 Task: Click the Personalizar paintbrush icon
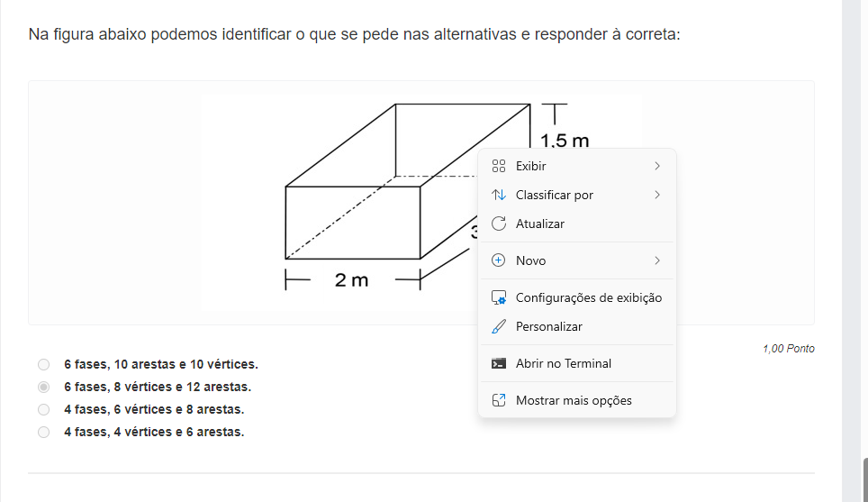pyautogui.click(x=499, y=326)
